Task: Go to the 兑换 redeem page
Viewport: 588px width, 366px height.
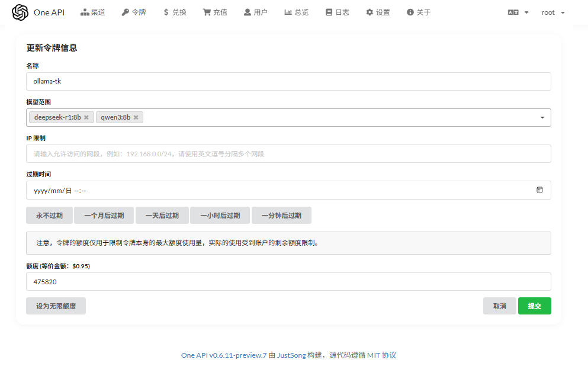Action: 175,12
